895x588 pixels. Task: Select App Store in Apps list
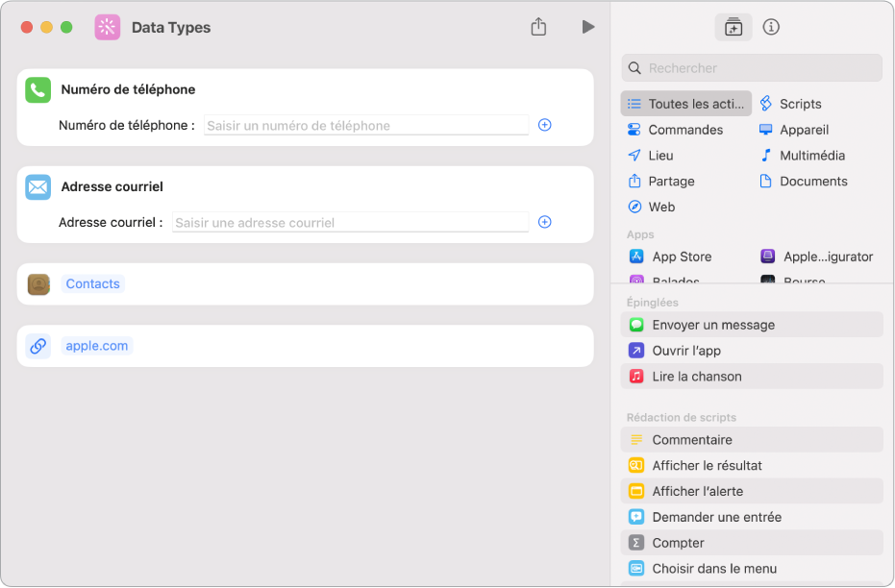pos(671,257)
